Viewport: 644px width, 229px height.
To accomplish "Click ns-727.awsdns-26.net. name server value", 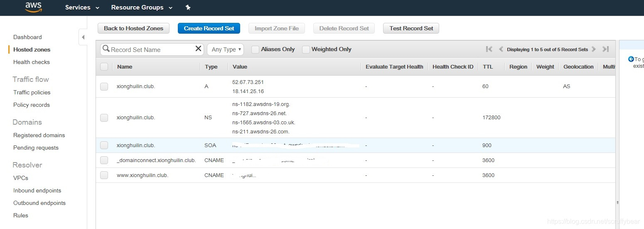I will point(259,113).
